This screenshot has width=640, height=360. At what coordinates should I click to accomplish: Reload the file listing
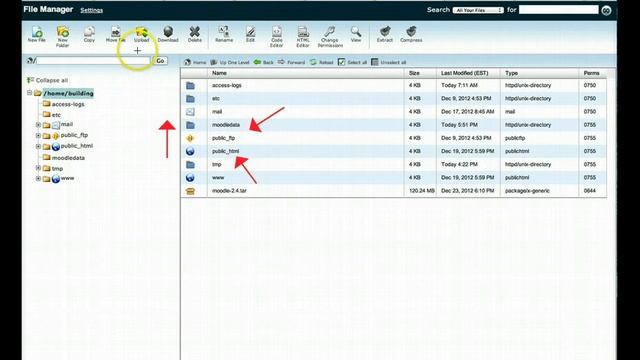(x=322, y=62)
